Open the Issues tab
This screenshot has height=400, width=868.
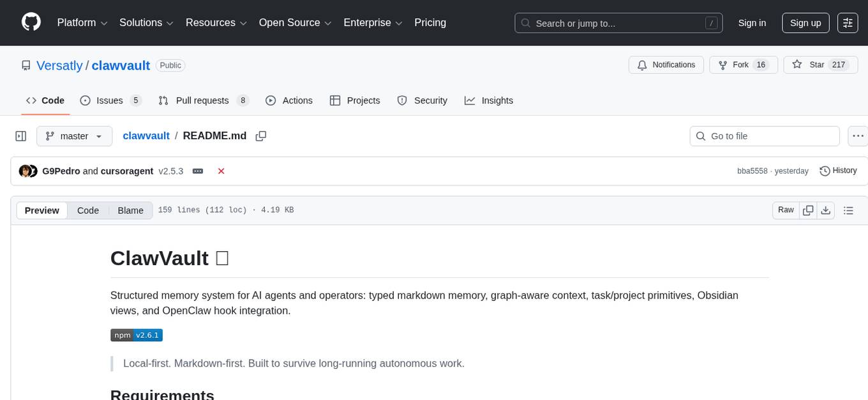click(110, 100)
